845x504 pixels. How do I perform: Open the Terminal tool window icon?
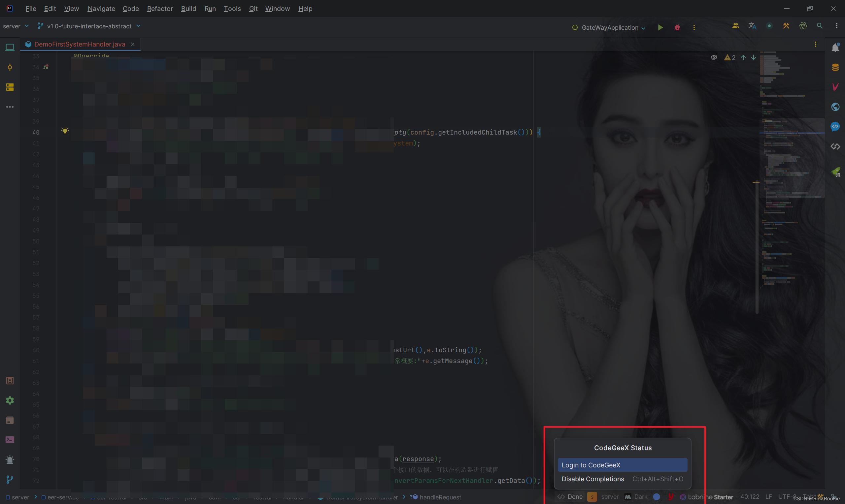point(10,440)
